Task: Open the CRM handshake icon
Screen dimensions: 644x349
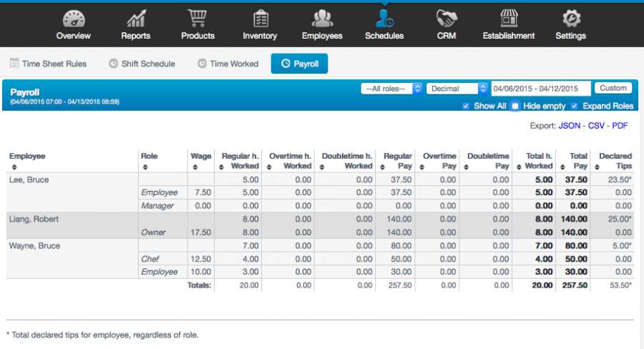Action: (x=446, y=19)
